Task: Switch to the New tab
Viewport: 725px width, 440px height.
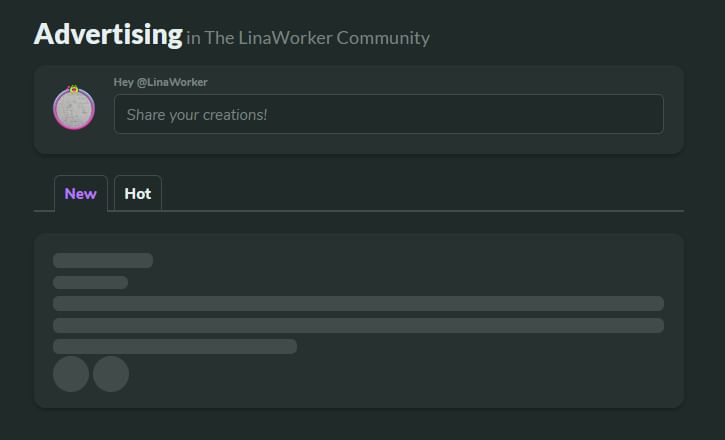Action: click(80, 194)
